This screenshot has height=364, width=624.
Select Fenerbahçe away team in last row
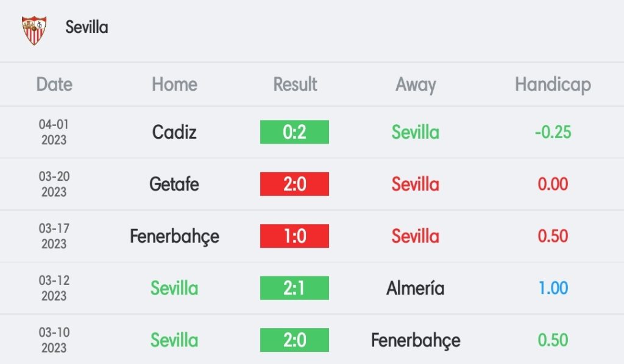[416, 341]
